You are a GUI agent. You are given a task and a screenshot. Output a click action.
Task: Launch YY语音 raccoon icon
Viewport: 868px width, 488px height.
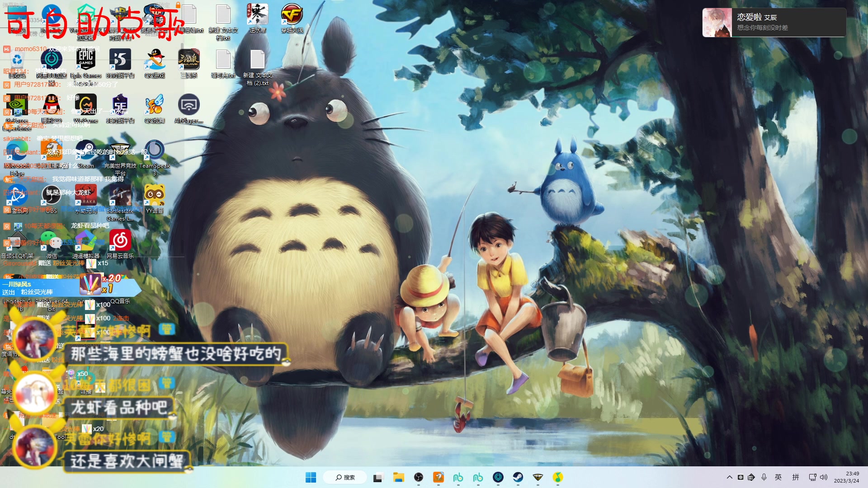155,199
